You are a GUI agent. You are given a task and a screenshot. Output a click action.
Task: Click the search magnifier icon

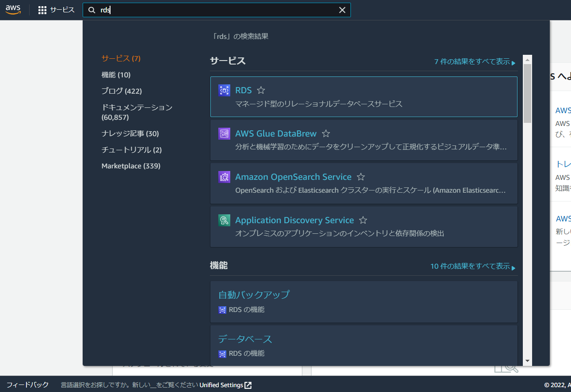tap(92, 10)
